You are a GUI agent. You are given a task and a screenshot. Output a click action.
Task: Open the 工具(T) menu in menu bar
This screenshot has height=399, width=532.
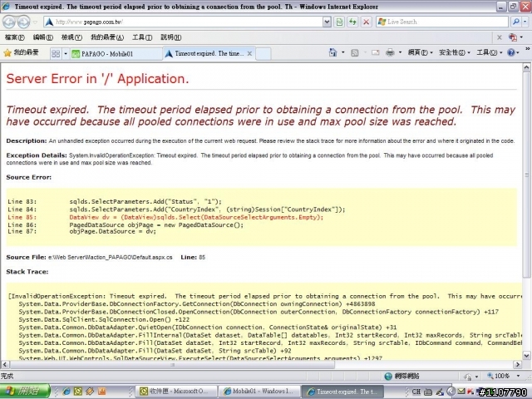(x=142, y=37)
